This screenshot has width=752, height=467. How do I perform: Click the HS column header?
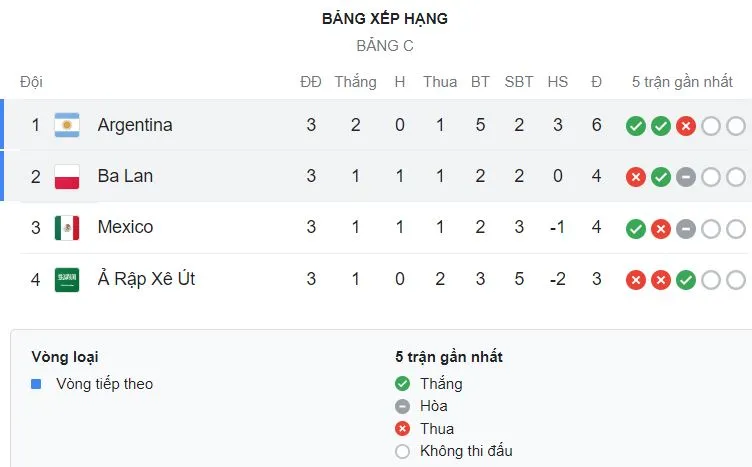point(557,82)
